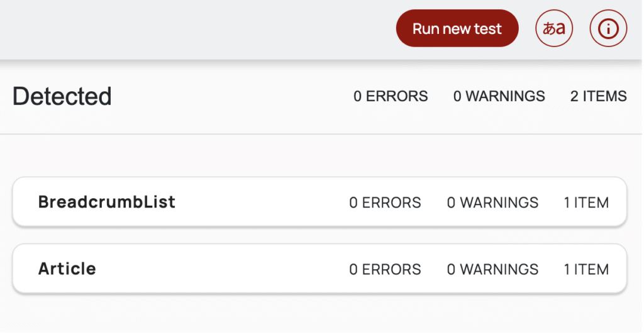
Task: Click 0 WARNINGS in BreadcrumbList row
Action: click(492, 203)
